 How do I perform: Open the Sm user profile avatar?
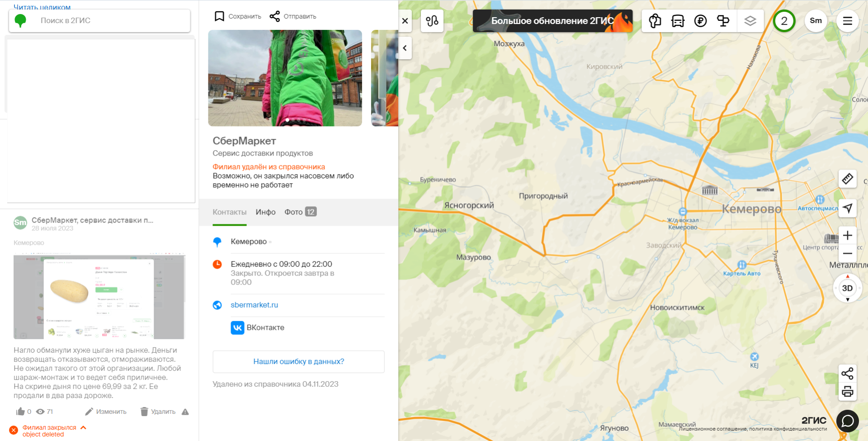click(816, 21)
